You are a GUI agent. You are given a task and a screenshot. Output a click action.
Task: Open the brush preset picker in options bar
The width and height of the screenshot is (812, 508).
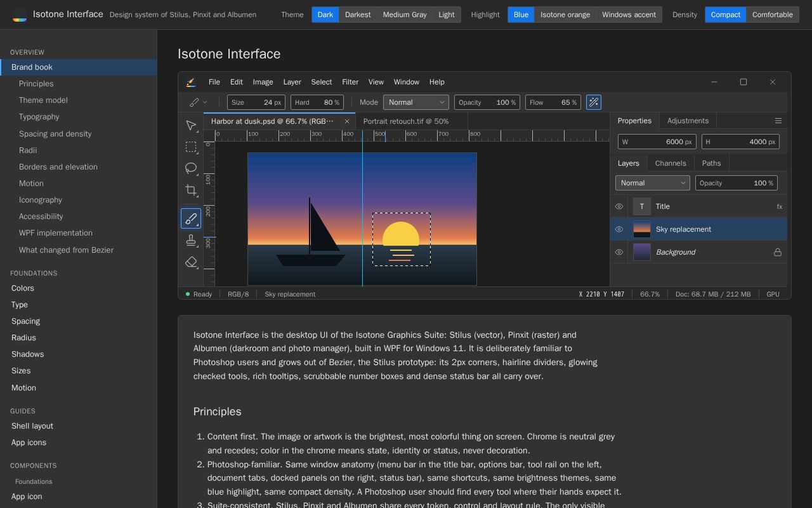pos(198,102)
